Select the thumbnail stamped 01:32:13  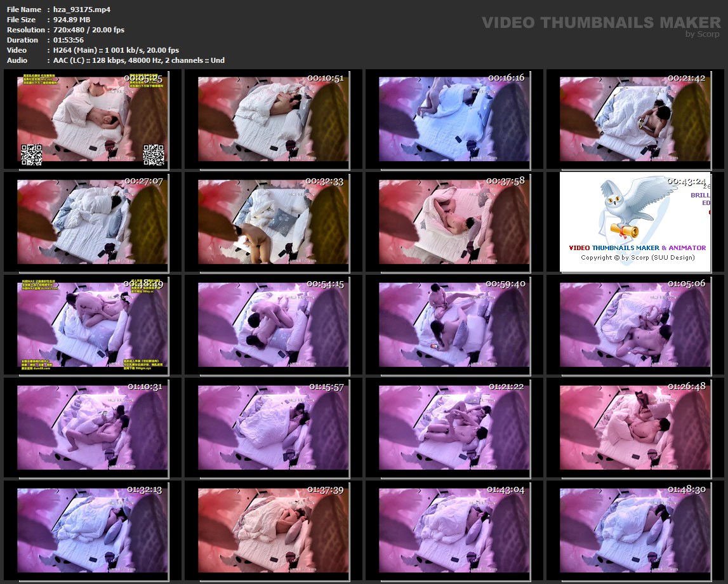point(93,531)
